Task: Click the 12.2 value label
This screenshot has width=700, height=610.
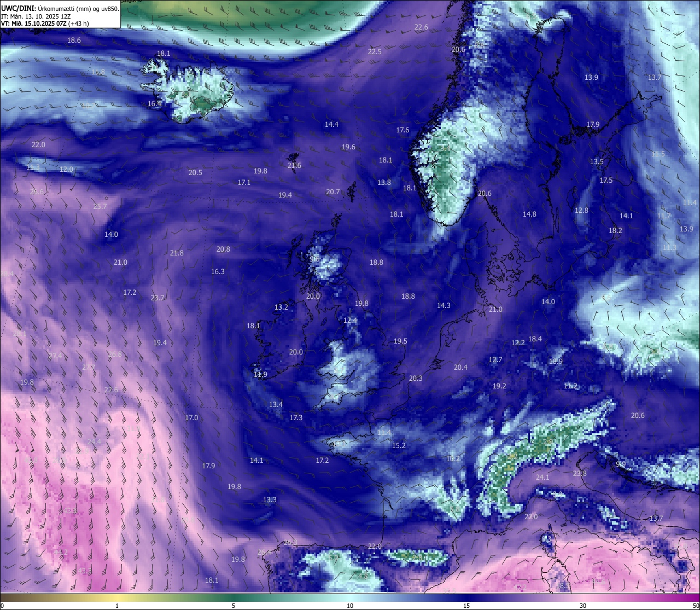Action: pos(518,343)
